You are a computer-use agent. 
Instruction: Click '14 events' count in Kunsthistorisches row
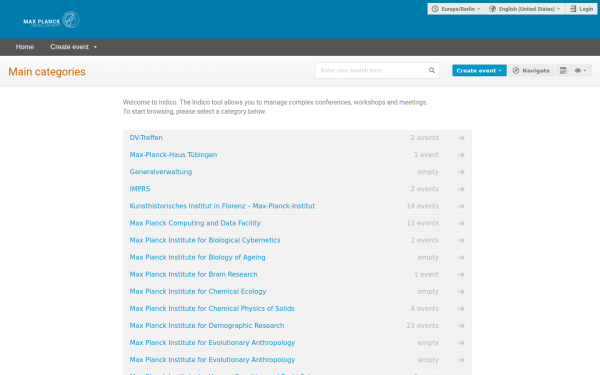pos(422,206)
